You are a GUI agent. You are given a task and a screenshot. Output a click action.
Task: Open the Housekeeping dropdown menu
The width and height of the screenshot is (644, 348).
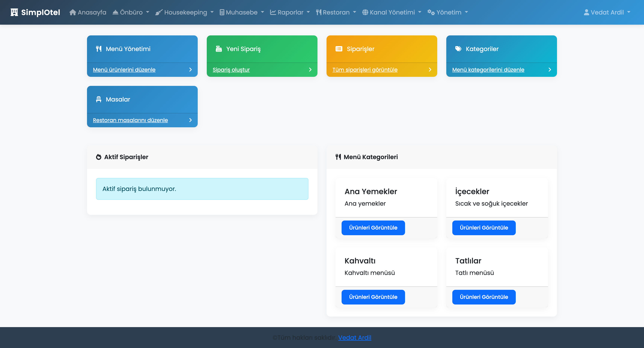(185, 12)
